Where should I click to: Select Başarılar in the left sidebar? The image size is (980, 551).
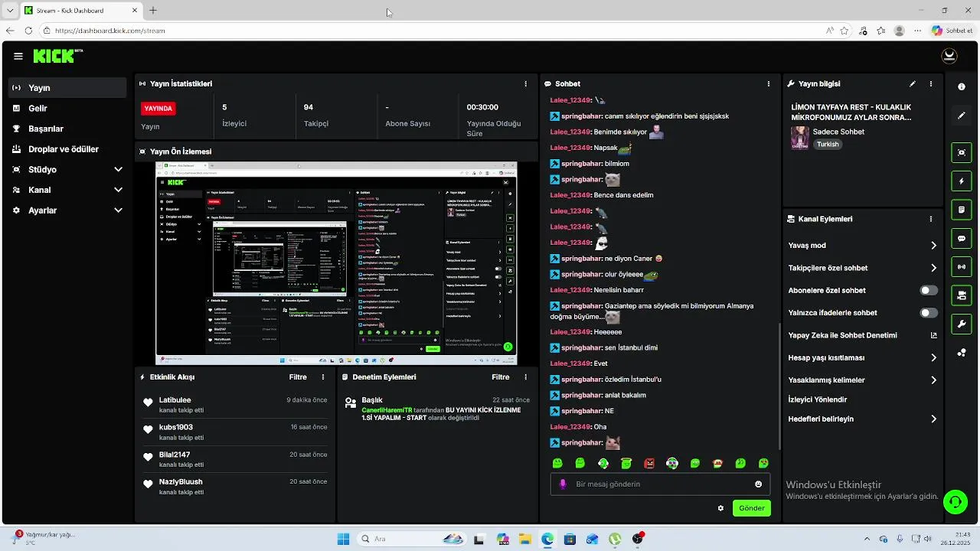click(67, 129)
